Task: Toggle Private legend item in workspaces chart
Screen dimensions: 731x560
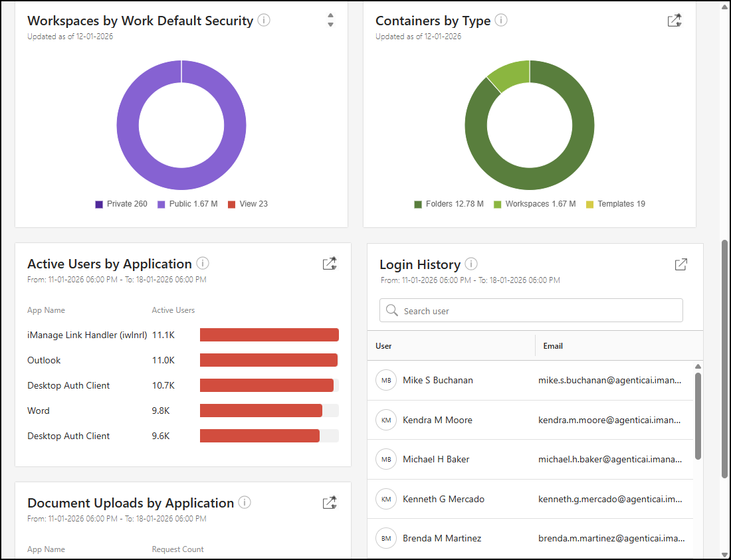Action: pyautogui.click(x=122, y=204)
